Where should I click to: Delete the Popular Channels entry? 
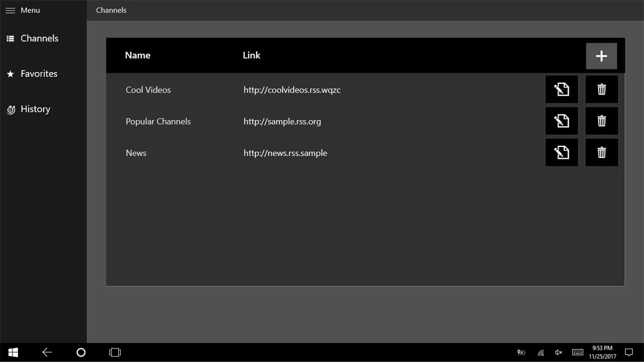(602, 121)
